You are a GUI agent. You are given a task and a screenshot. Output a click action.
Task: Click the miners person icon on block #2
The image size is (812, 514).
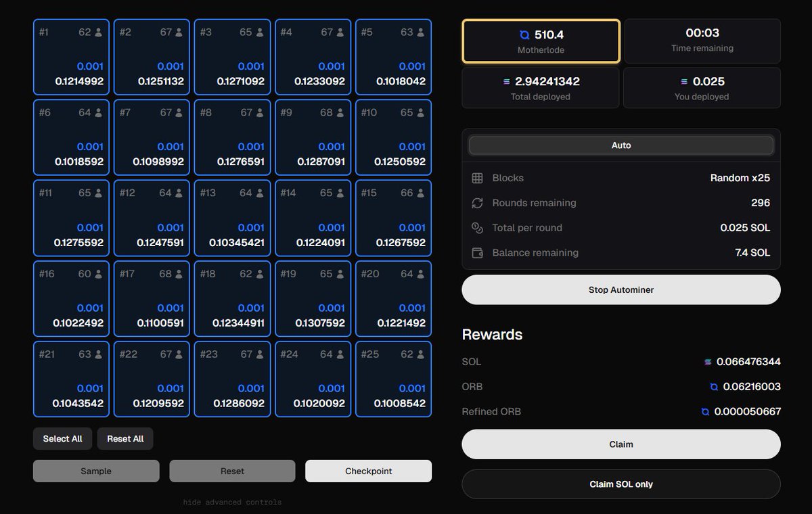pos(179,32)
